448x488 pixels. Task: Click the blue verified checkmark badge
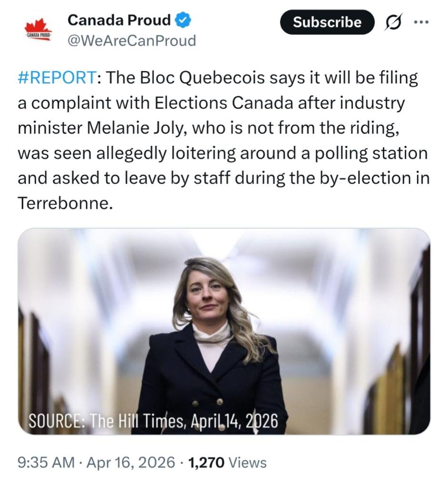coord(184,20)
